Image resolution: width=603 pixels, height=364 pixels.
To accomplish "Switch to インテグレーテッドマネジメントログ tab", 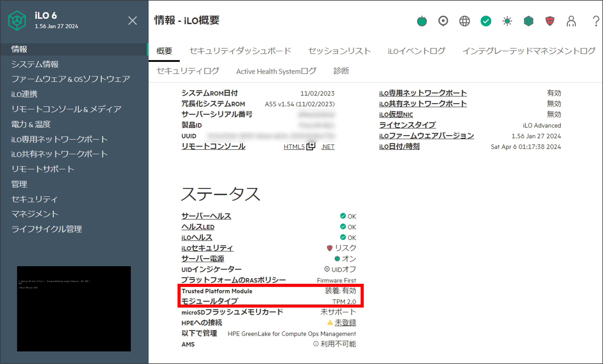I will (529, 51).
